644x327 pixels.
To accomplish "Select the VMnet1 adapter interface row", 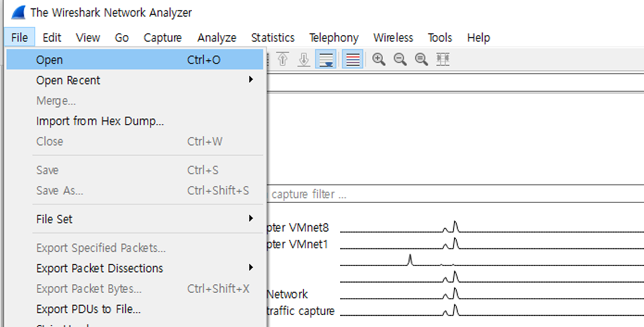I will [455, 244].
